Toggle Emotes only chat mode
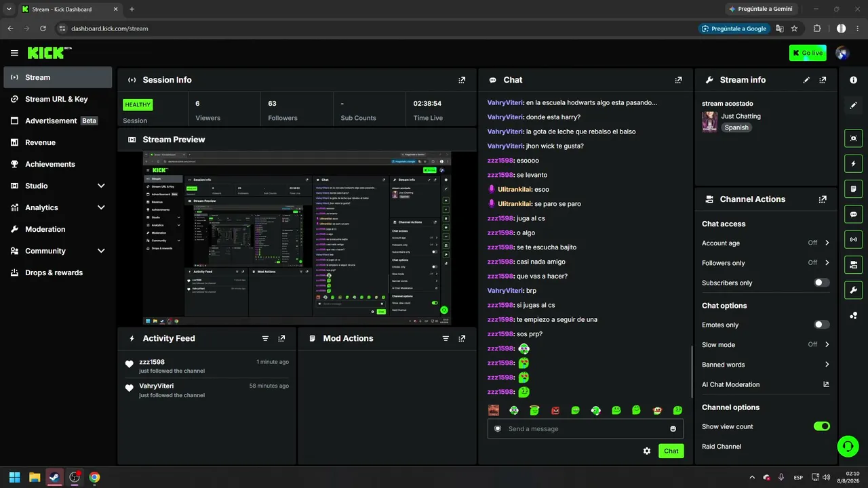The image size is (868, 488). [821, 325]
